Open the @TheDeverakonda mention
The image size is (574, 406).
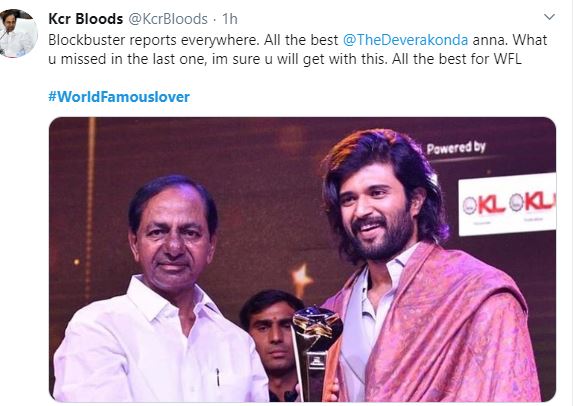tap(405, 40)
